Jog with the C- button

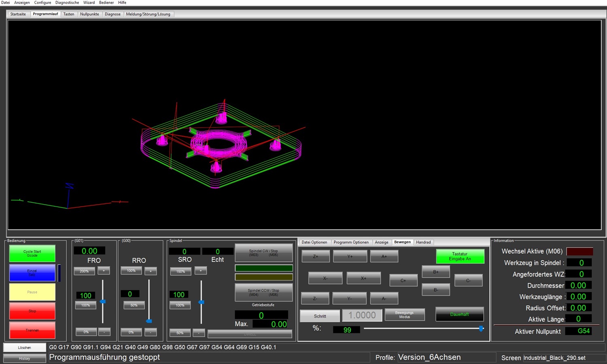click(x=469, y=280)
